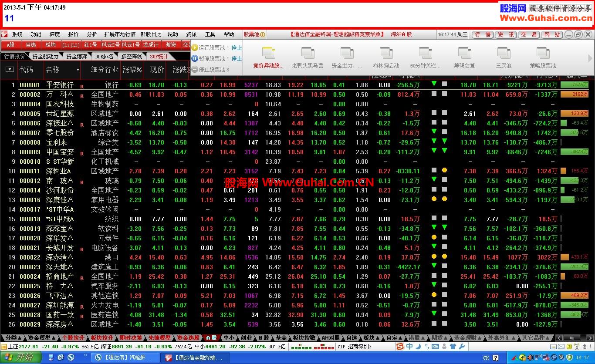Click the 资讯 button in title bar
595x364 pixels.
[x=506, y=34]
